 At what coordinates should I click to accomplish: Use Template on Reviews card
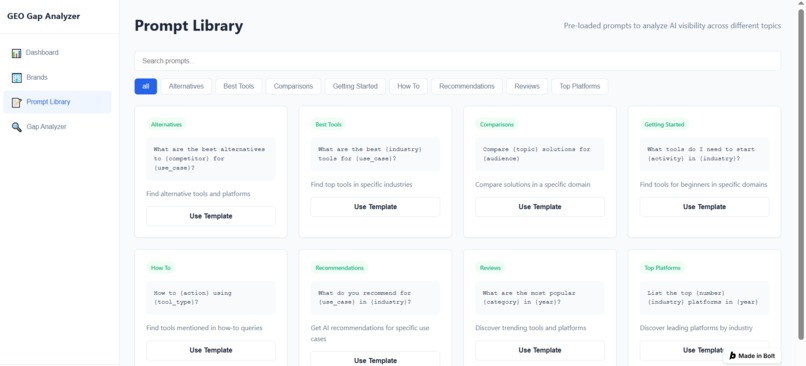(x=540, y=350)
